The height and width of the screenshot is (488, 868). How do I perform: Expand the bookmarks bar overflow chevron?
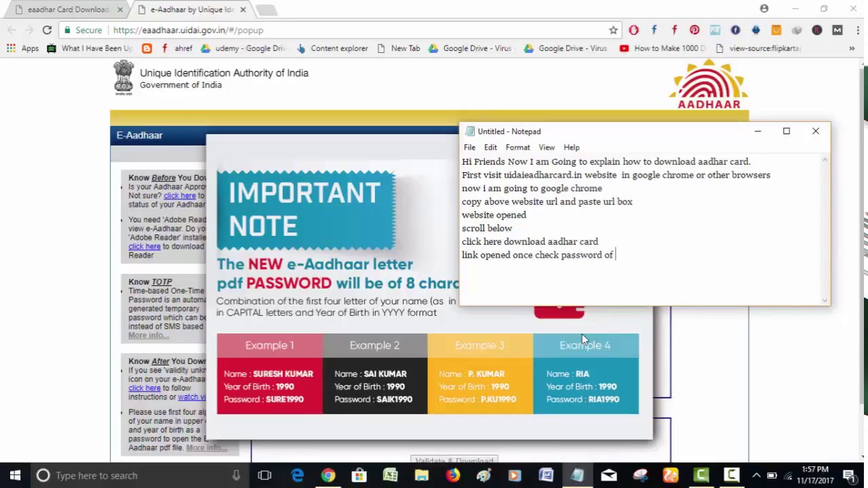tap(852, 48)
